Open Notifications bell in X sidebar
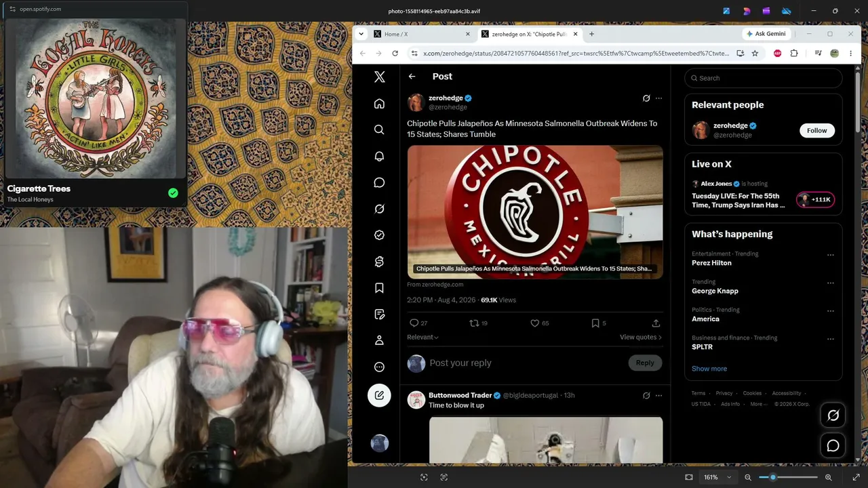The height and width of the screenshot is (488, 868). tap(379, 156)
